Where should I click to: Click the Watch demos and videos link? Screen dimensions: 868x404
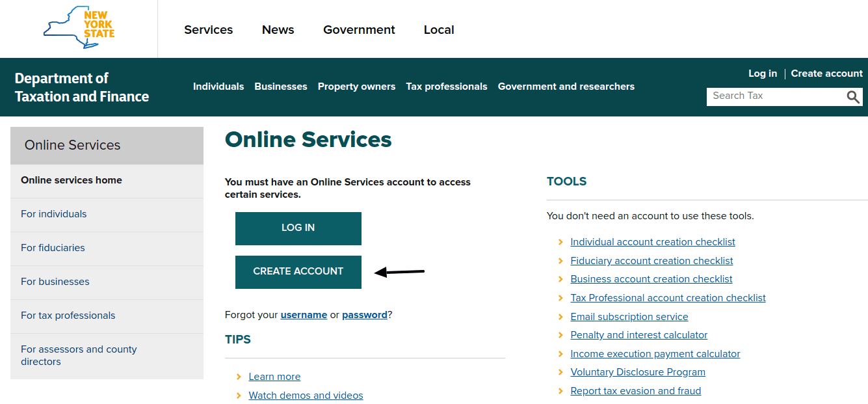(x=306, y=396)
